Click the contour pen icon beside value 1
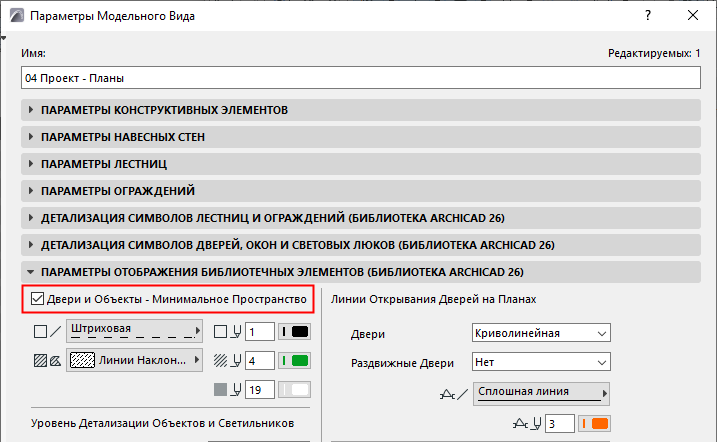 228,331
